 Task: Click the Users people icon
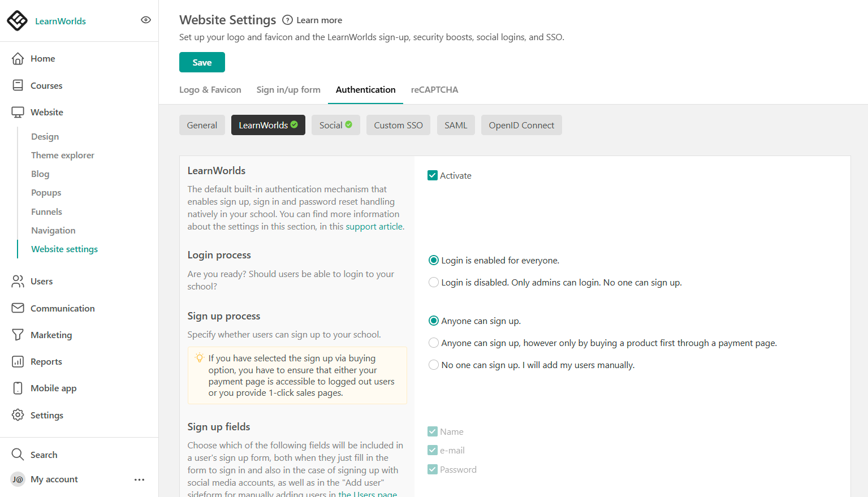(x=18, y=281)
